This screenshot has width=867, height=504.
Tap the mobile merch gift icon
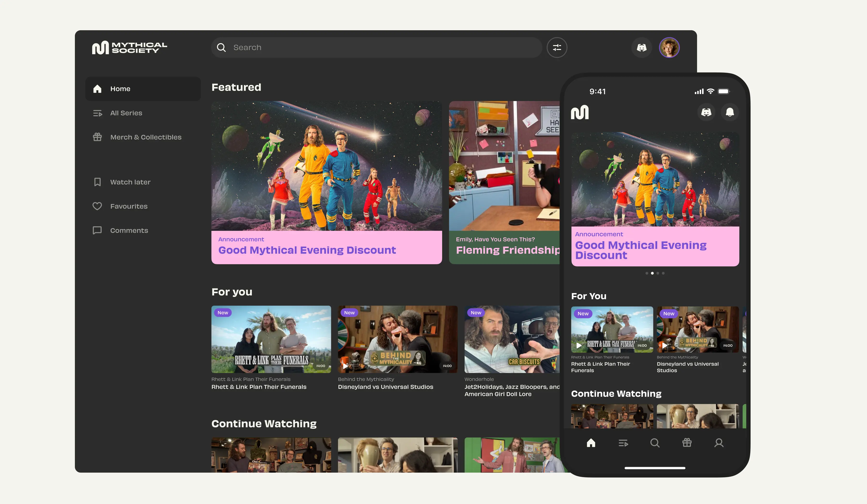point(687,443)
